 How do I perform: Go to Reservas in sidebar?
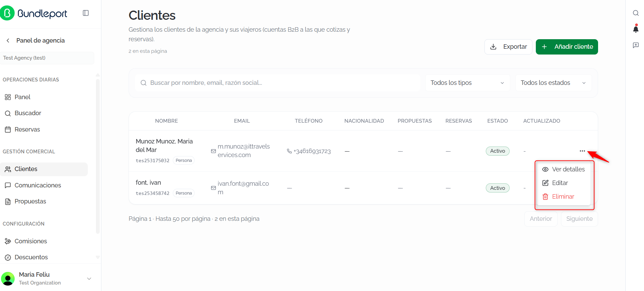(x=44, y=129)
